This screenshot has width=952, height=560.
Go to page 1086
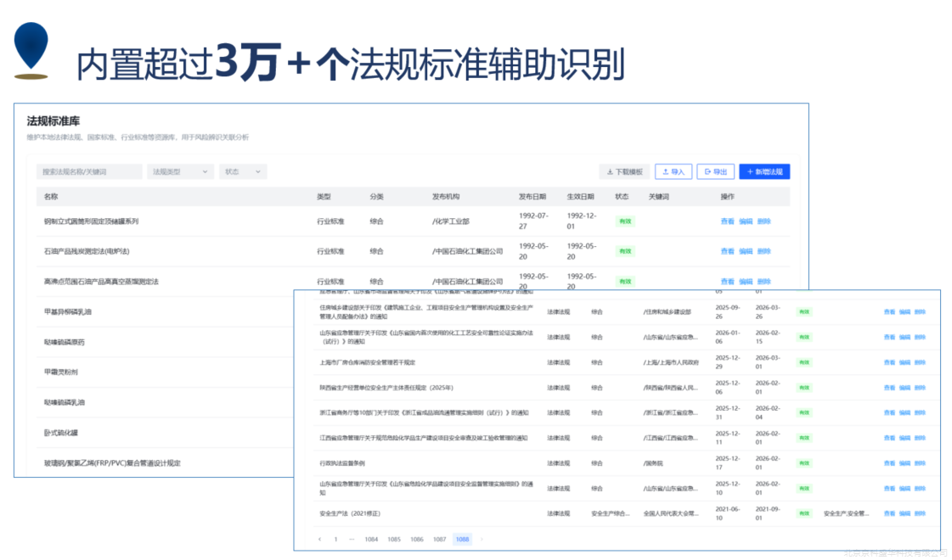tap(416, 539)
